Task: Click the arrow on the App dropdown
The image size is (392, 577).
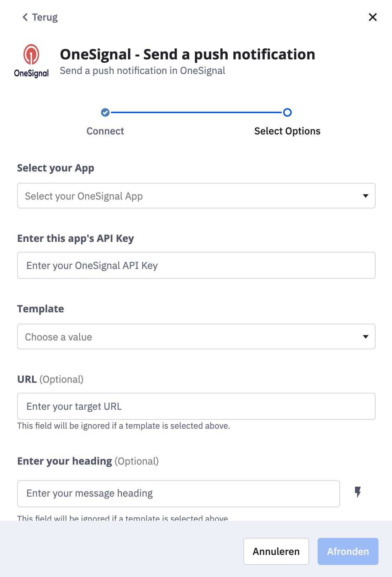Action: 365,196
